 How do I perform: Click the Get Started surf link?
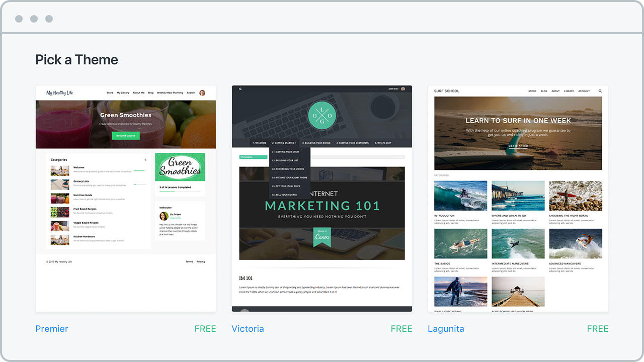pyautogui.click(x=518, y=146)
